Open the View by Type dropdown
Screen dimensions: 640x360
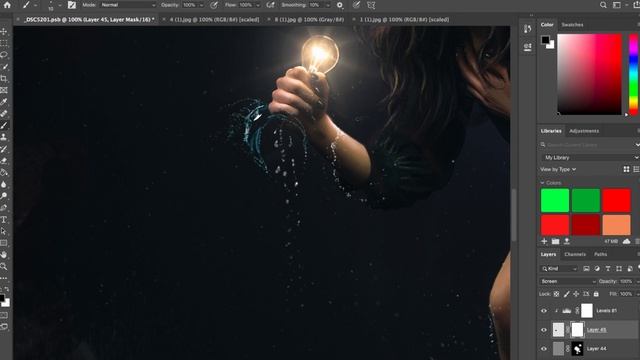click(558, 169)
